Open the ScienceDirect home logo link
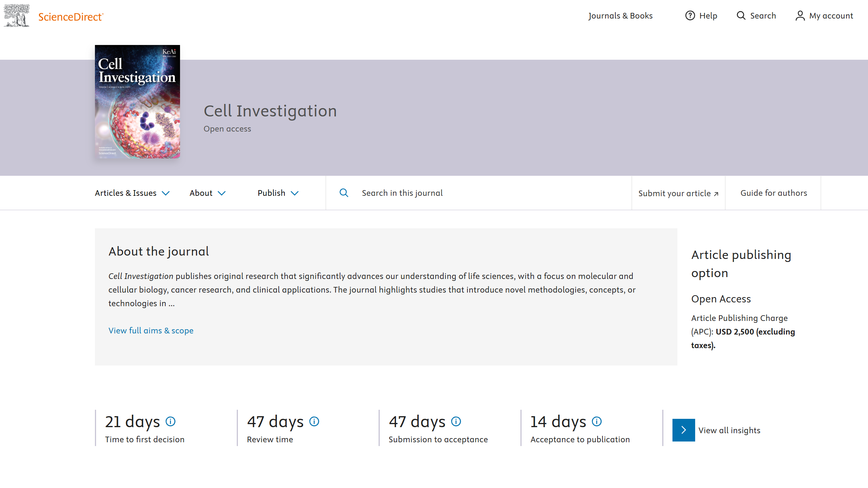 pos(71,17)
